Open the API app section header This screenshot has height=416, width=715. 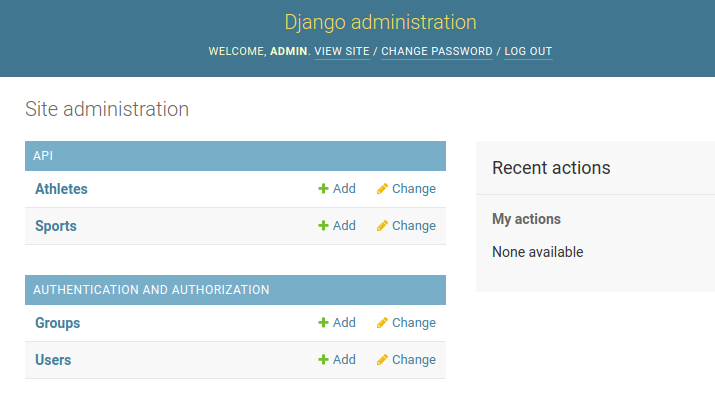(43, 156)
